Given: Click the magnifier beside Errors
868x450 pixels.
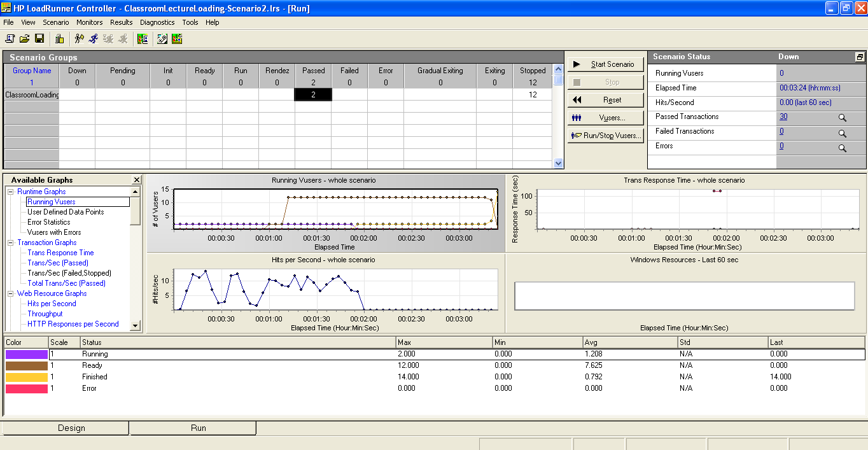Looking at the screenshot, I should pyautogui.click(x=843, y=147).
